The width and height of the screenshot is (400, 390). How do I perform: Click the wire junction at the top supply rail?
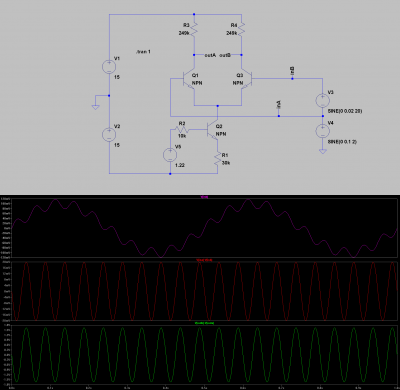point(194,14)
